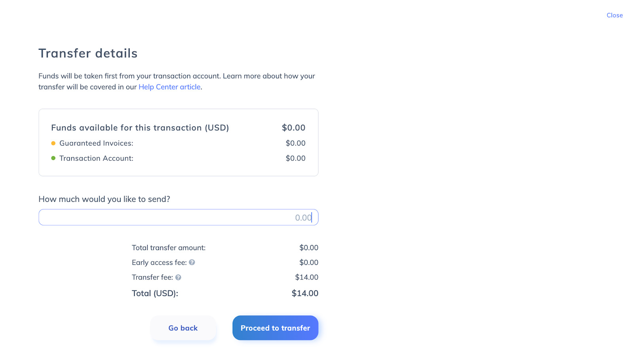Close the transfer details dialog
Viewport: 633px width, 364px height.
614,15
